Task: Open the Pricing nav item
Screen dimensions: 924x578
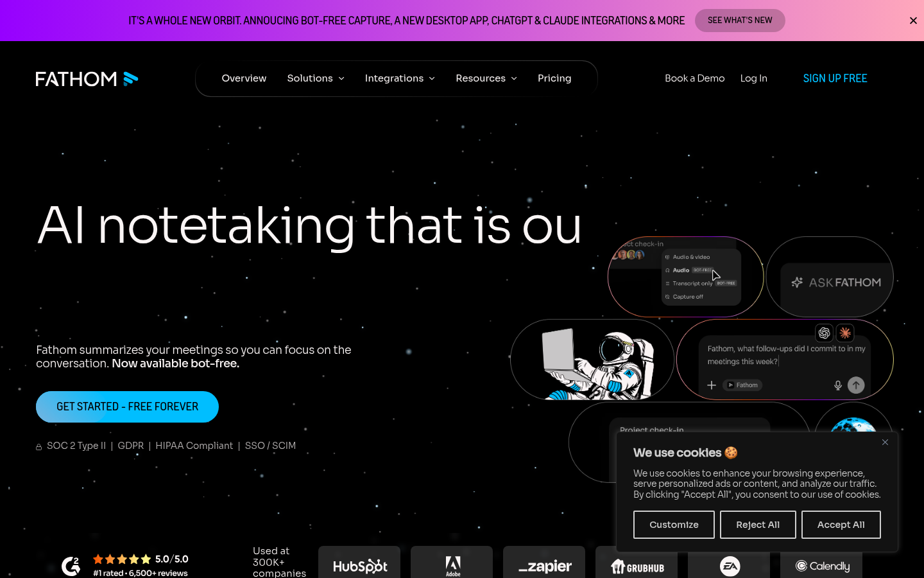Action: point(554,78)
